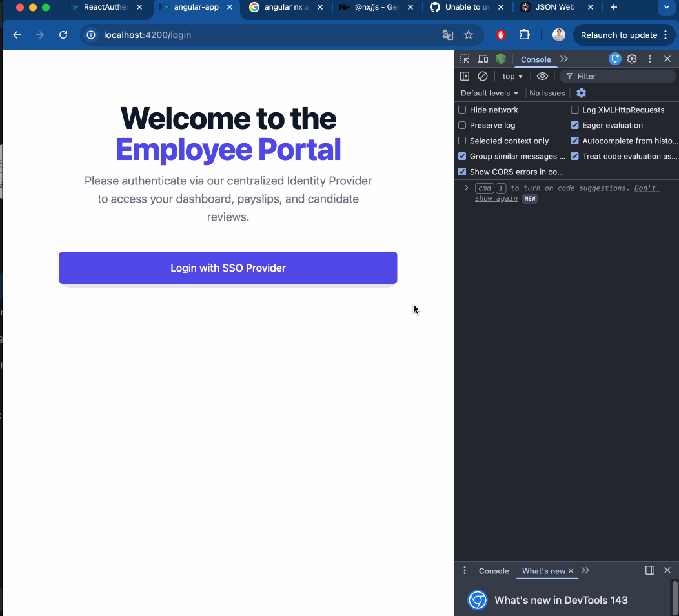Expand hidden DevTools panels with the chevron
Viewport: 679px width, 616px height.
[x=563, y=59]
